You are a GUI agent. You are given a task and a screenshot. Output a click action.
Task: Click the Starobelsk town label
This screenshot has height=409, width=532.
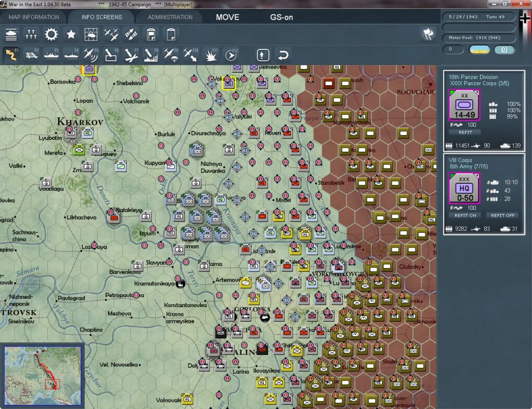331,182
